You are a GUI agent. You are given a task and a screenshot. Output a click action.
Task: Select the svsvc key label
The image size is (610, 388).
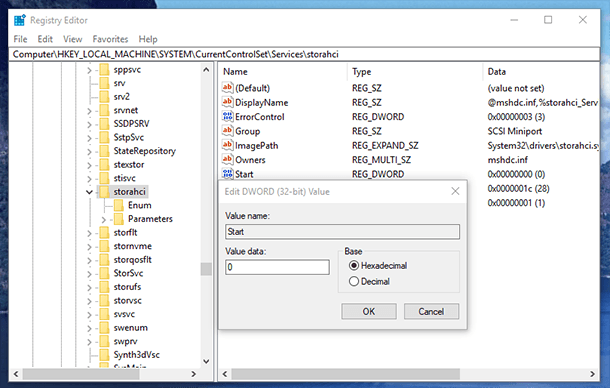(124, 314)
